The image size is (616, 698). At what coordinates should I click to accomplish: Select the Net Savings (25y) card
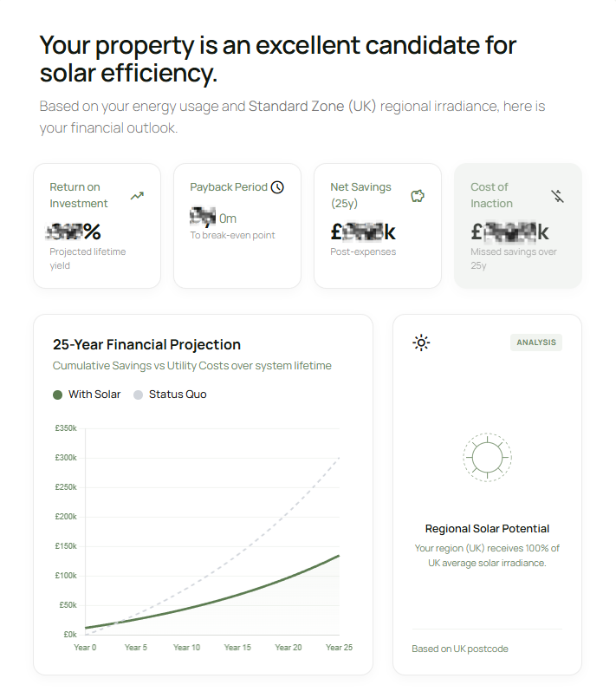378,225
